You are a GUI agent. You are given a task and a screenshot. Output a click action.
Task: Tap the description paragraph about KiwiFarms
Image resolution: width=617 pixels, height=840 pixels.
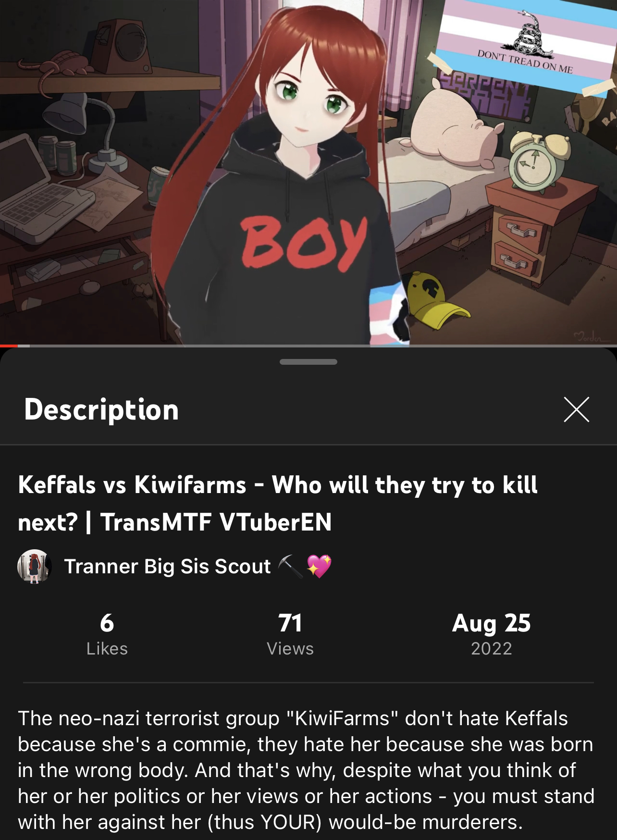pyautogui.click(x=306, y=770)
